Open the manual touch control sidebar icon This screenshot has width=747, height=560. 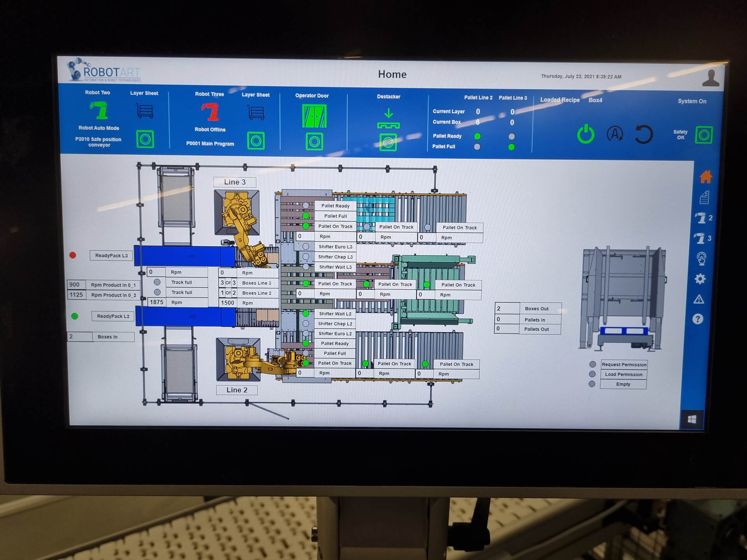tap(701, 259)
